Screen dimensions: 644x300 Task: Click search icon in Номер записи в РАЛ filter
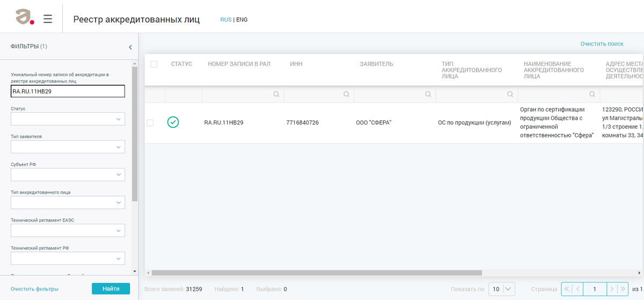pyautogui.click(x=276, y=94)
